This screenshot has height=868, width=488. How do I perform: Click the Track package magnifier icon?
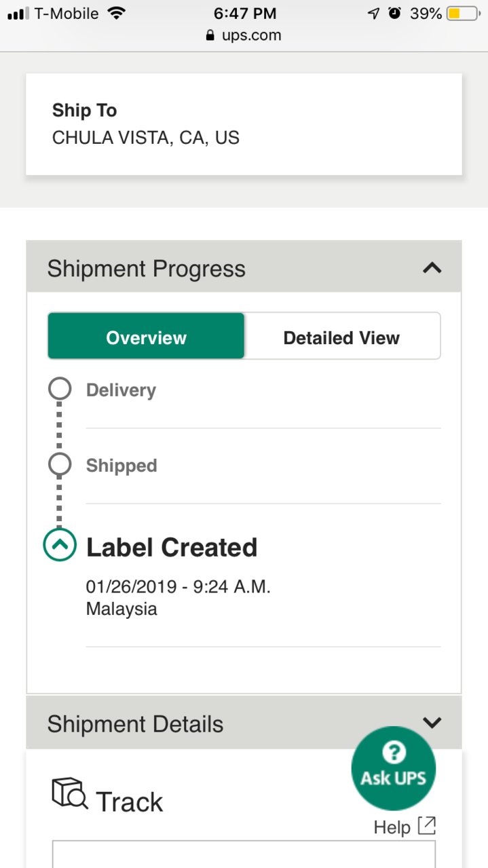click(70, 793)
